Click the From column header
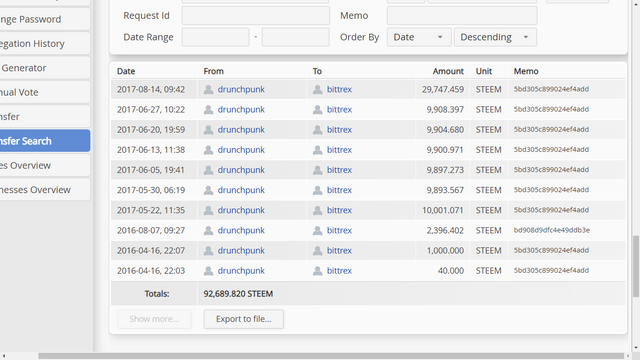This screenshot has height=360, width=640. point(213,71)
